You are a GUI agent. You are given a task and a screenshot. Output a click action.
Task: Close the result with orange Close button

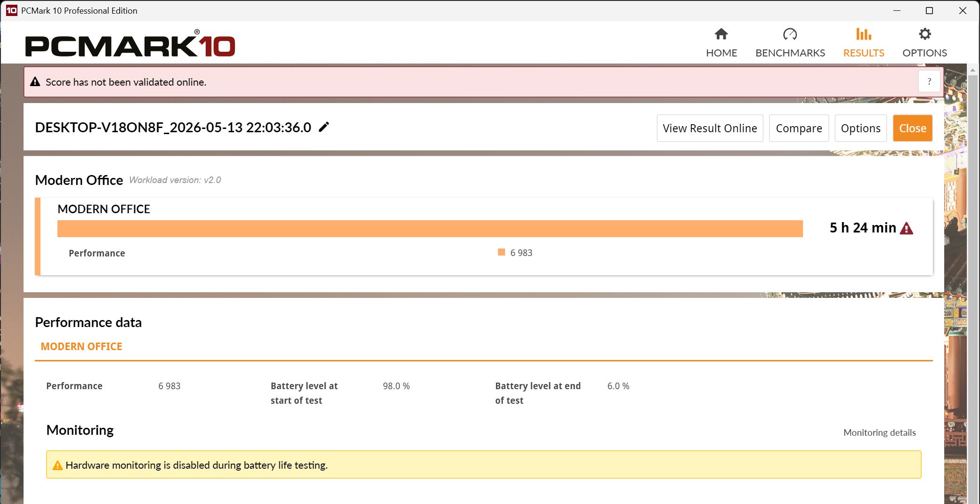click(x=913, y=128)
